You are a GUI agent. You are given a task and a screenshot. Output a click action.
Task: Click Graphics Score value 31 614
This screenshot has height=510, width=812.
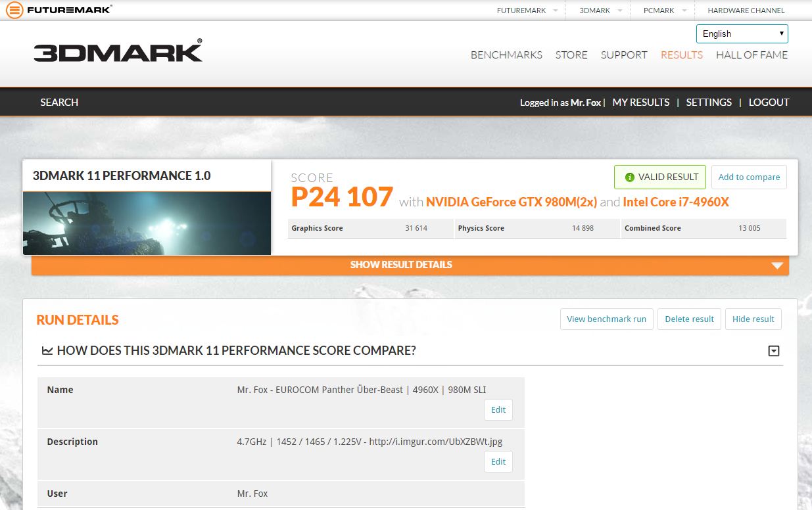(x=416, y=228)
